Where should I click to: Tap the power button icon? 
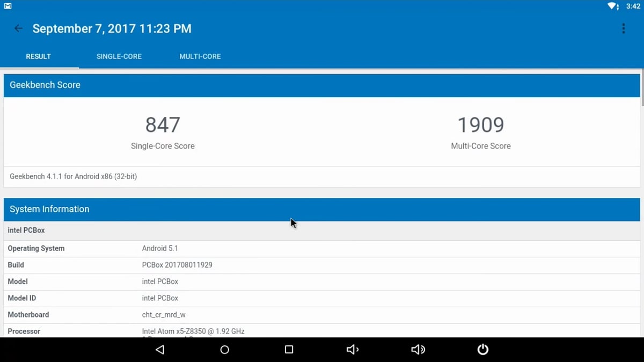point(483,350)
